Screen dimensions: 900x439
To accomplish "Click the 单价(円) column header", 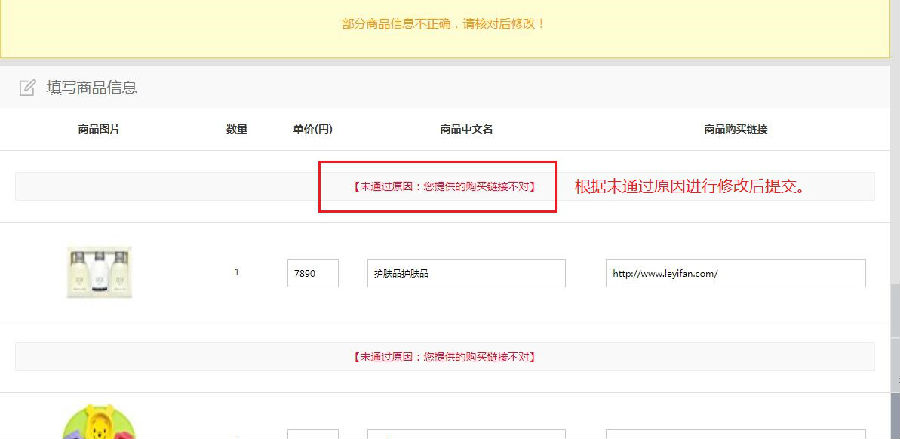I will click(312, 129).
